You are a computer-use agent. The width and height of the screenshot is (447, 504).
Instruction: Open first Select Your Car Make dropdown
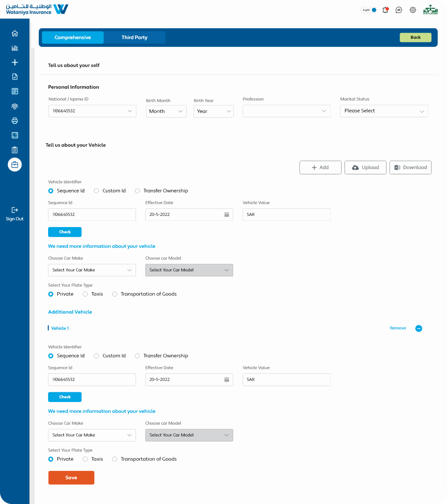click(92, 270)
